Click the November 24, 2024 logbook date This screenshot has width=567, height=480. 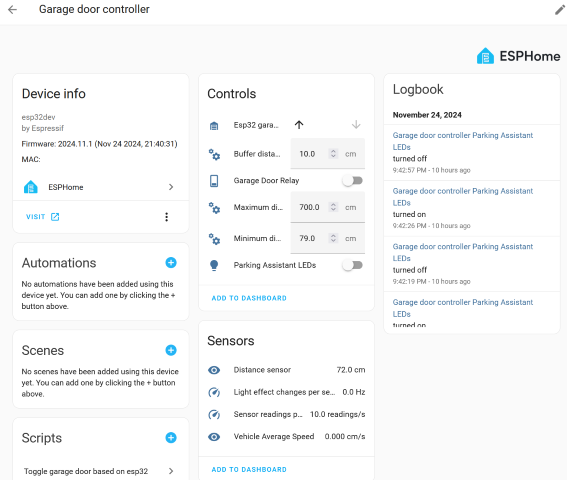(x=427, y=115)
